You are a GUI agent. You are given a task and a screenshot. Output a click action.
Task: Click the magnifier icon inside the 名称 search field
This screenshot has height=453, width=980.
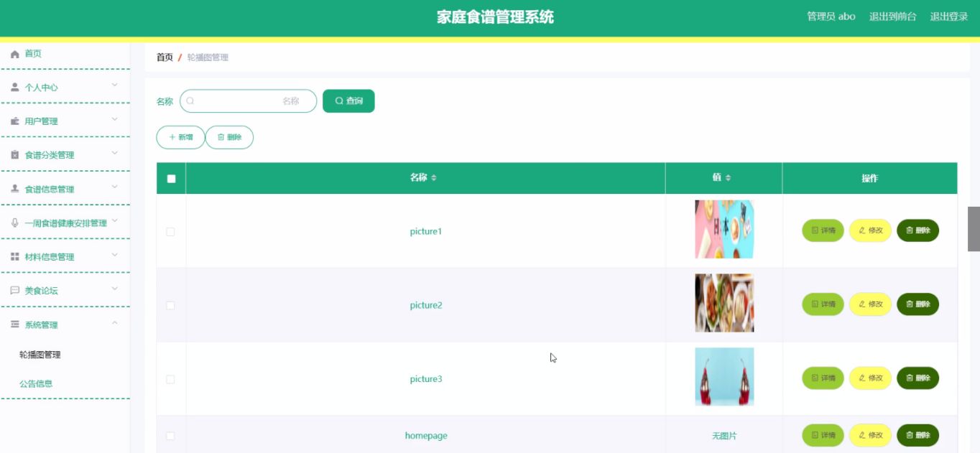point(190,101)
